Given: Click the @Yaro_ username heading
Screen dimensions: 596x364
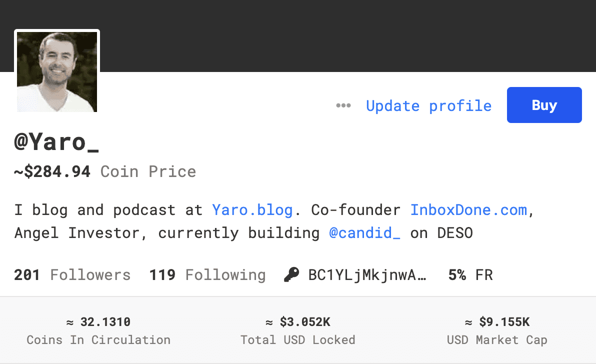Looking at the screenshot, I should (x=56, y=142).
